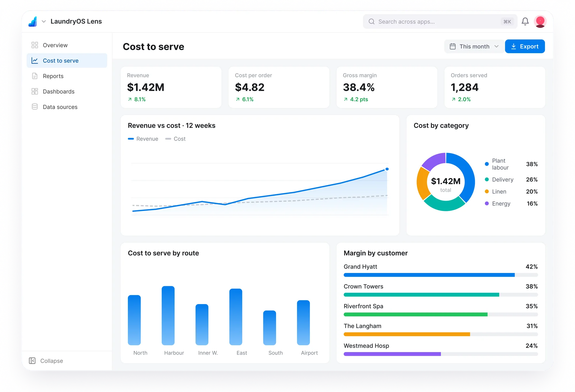Screen dimensions: 575x392
Task: Click the Grand Hyatt margin bar
Action: [441, 275]
